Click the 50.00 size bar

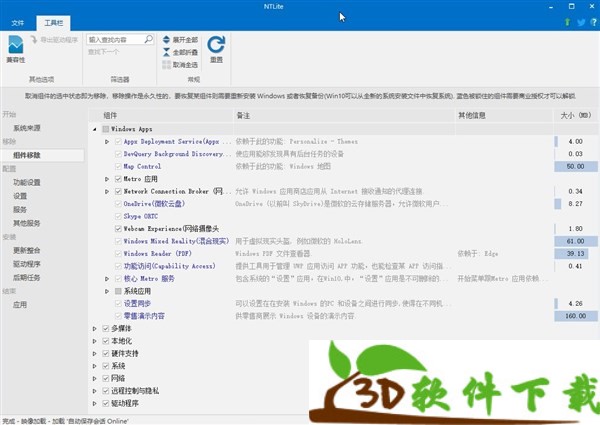click(x=576, y=166)
